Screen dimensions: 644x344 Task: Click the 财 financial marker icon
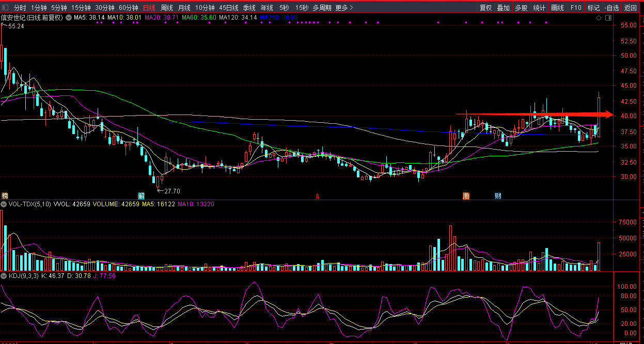tap(498, 196)
